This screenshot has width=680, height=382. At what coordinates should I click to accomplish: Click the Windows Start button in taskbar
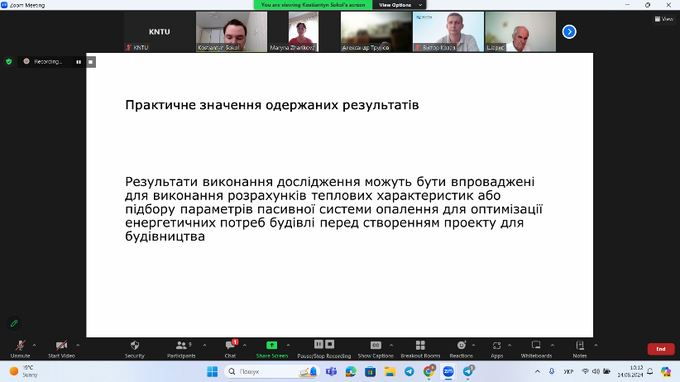[x=212, y=372]
